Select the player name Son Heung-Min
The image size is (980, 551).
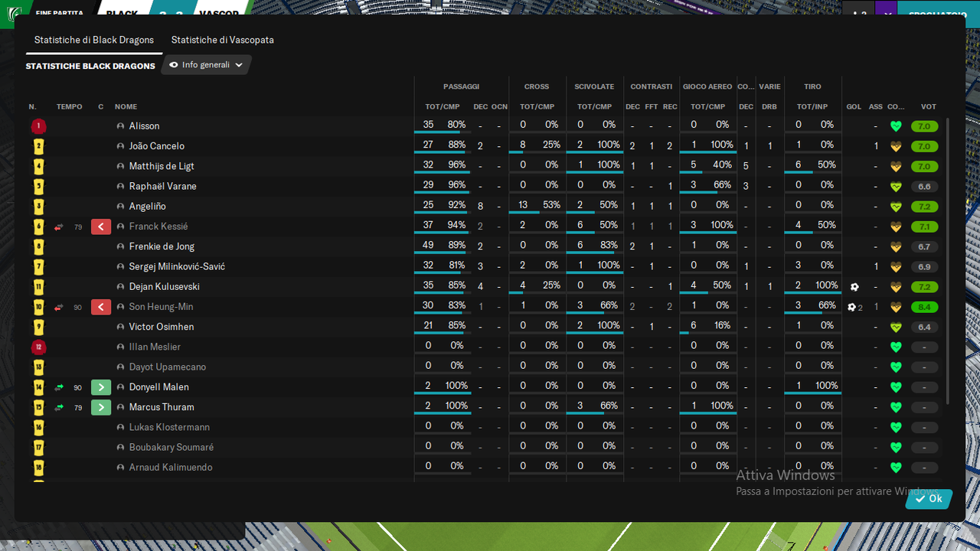pyautogui.click(x=161, y=307)
